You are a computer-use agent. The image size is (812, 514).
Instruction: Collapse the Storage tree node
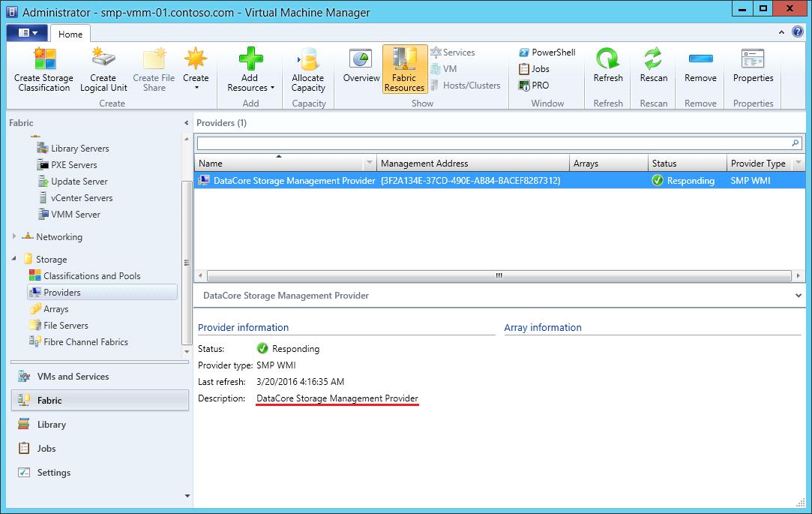[x=16, y=259]
